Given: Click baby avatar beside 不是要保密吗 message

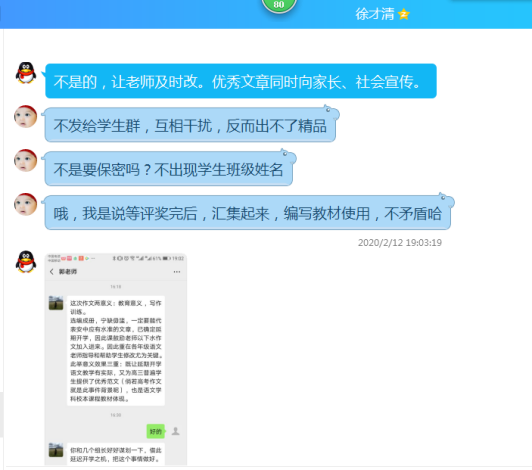Looking at the screenshot, I should [x=25, y=160].
